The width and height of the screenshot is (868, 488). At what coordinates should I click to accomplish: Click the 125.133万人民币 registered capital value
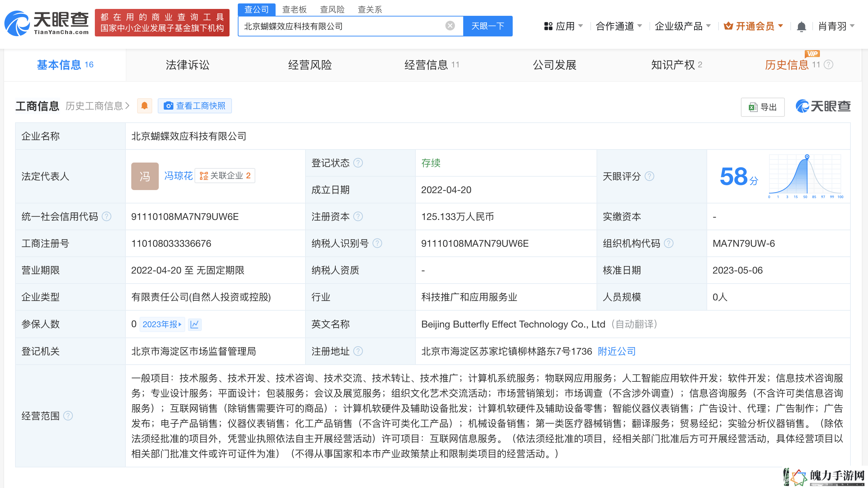click(x=458, y=217)
